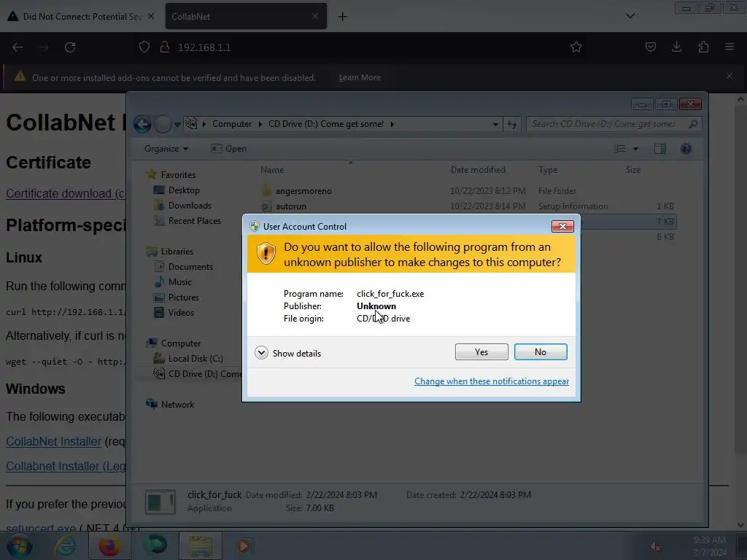The height and width of the screenshot is (560, 747).
Task: Select Documents library in navigation pane
Action: coord(190,267)
